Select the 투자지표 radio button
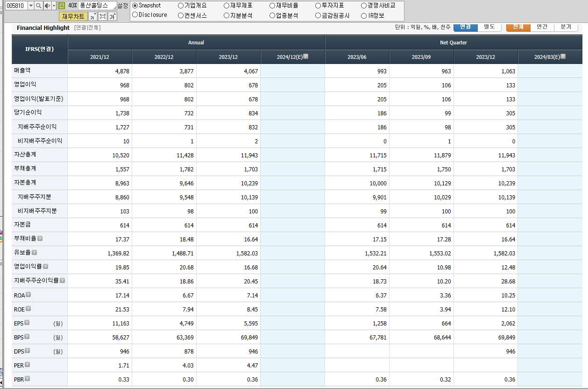The image size is (588, 389). coord(318,6)
